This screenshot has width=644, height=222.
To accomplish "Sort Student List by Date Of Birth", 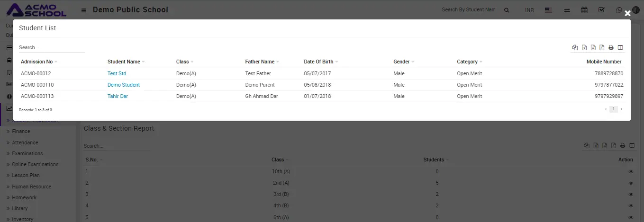I will (318, 62).
